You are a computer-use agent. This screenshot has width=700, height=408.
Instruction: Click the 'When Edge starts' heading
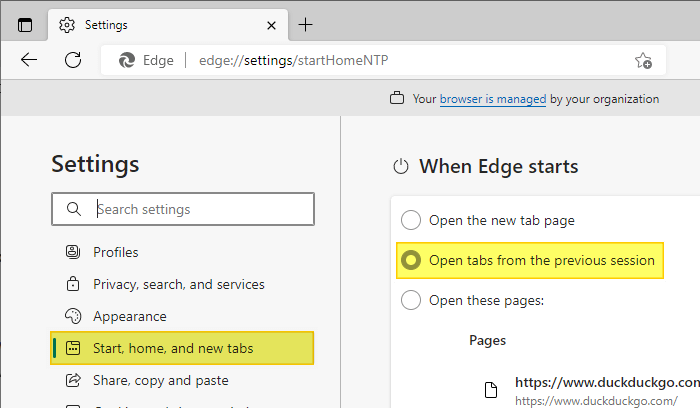pos(499,167)
